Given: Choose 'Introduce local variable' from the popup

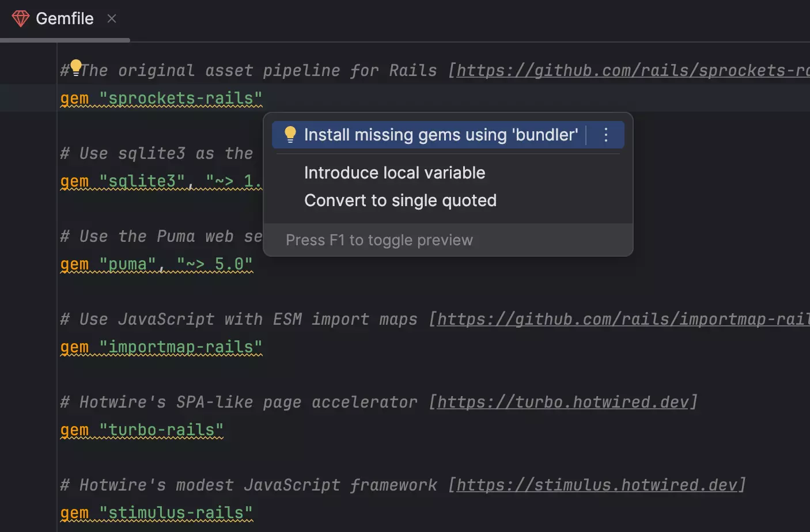Looking at the screenshot, I should pos(395,172).
